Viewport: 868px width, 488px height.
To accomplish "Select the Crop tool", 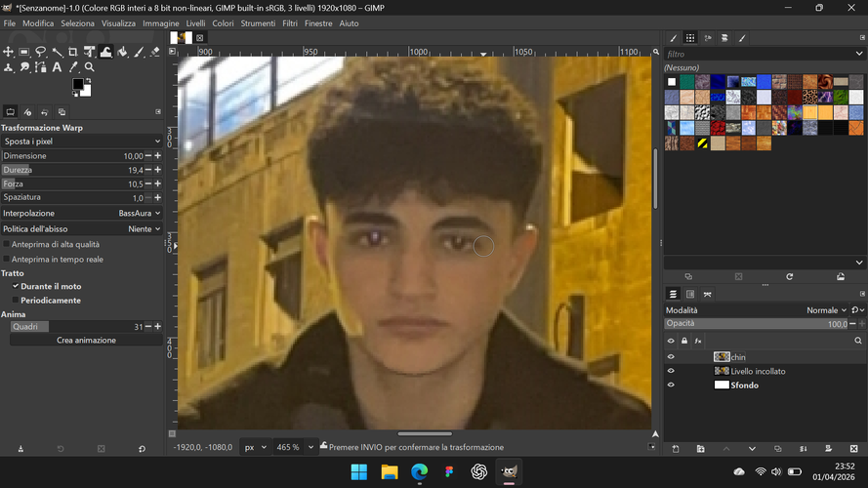I will tap(73, 52).
